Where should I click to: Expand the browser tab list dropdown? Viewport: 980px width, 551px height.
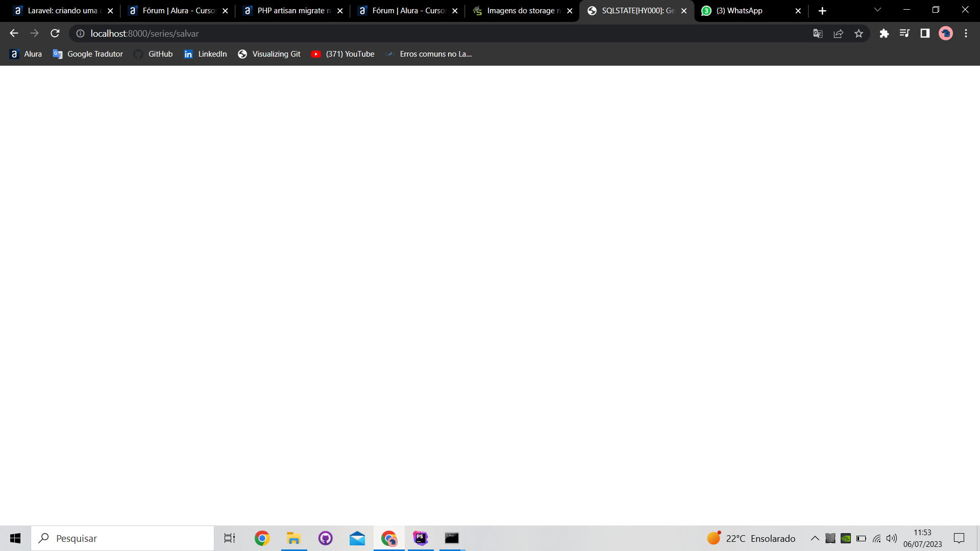(x=876, y=10)
